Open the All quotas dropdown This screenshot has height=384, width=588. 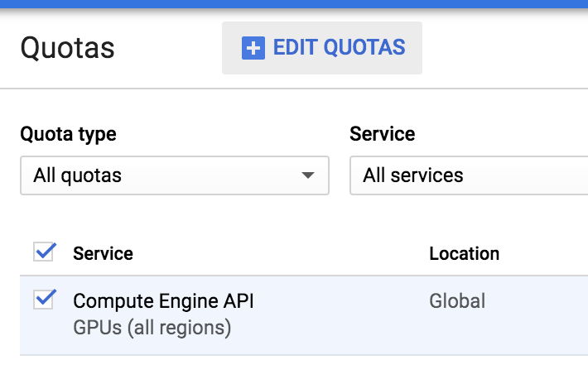click(x=175, y=175)
